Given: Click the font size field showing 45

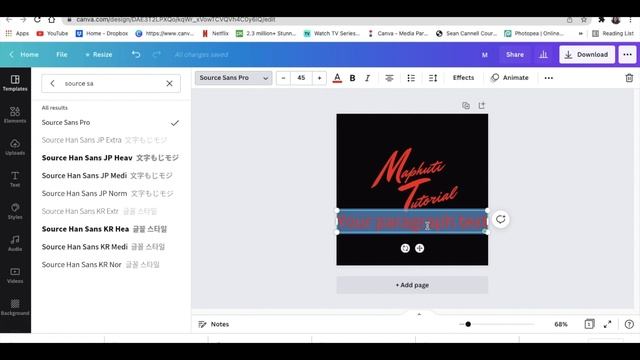Looking at the screenshot, I should point(301,78).
